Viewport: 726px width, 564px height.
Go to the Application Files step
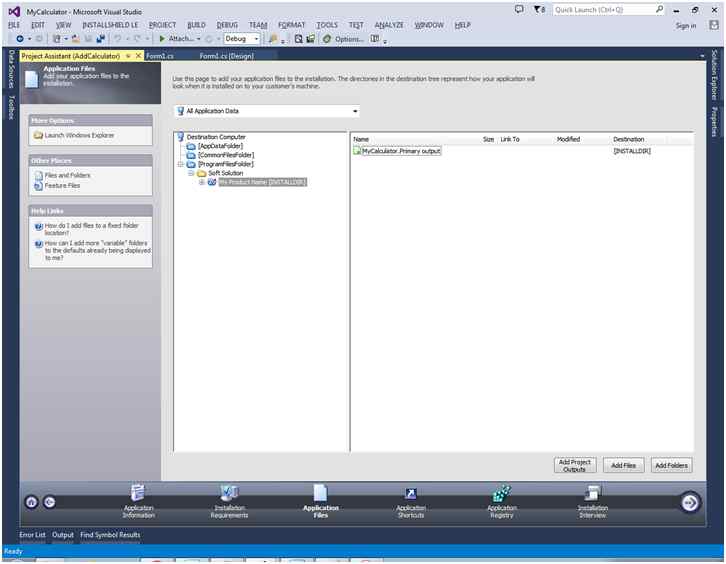pyautogui.click(x=321, y=502)
